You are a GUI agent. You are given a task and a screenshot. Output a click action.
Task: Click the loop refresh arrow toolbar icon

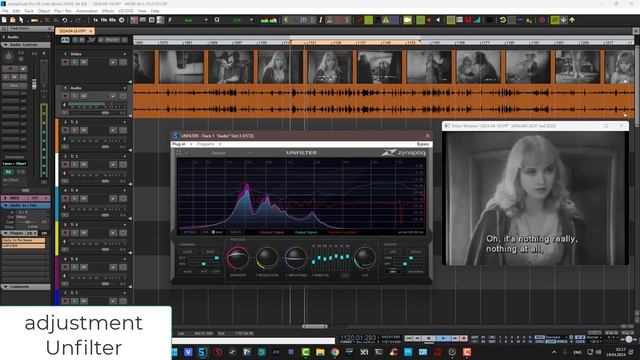tap(503, 20)
